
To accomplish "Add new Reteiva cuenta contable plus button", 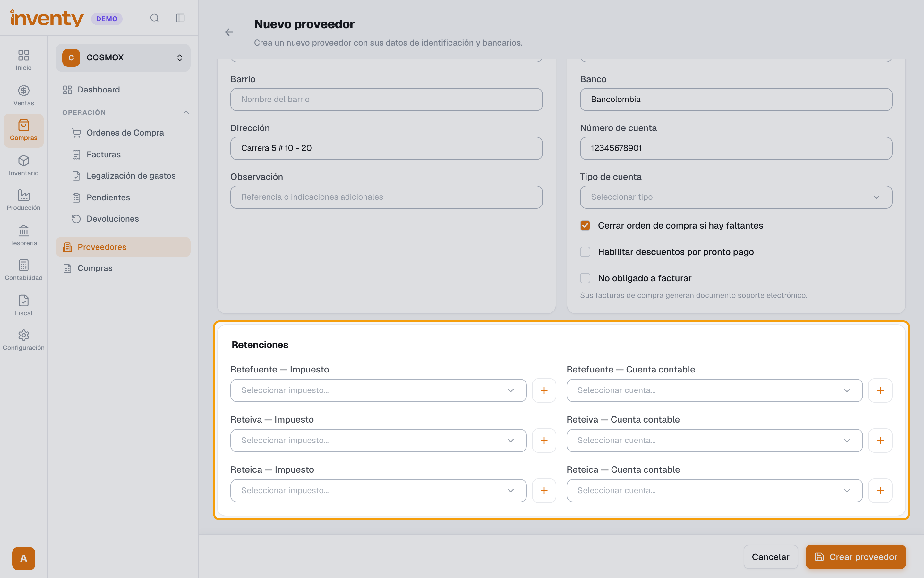I will pos(880,440).
